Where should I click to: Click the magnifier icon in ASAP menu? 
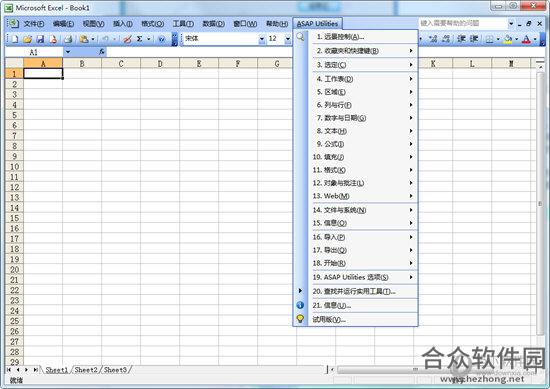click(x=301, y=36)
